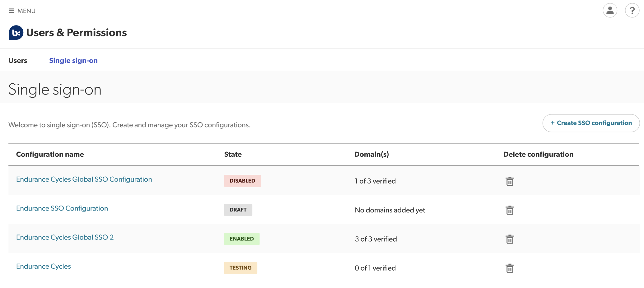Click trash icon for Endurance SSO Configuration

pyautogui.click(x=510, y=210)
